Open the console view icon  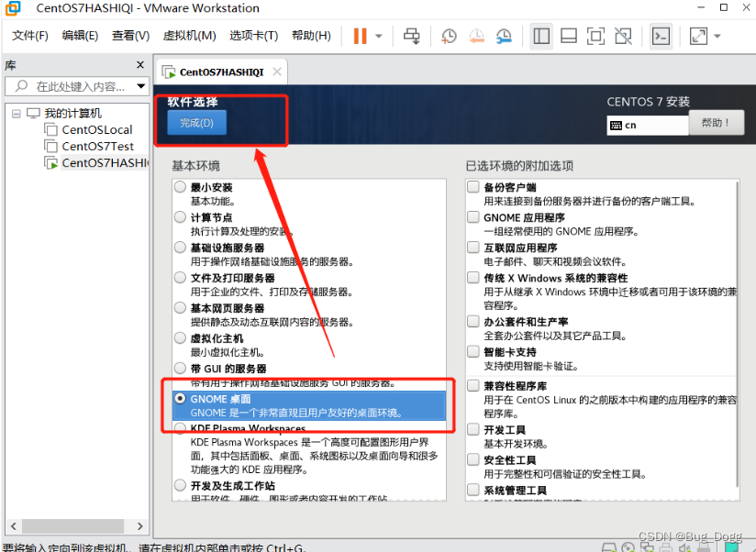(x=661, y=36)
